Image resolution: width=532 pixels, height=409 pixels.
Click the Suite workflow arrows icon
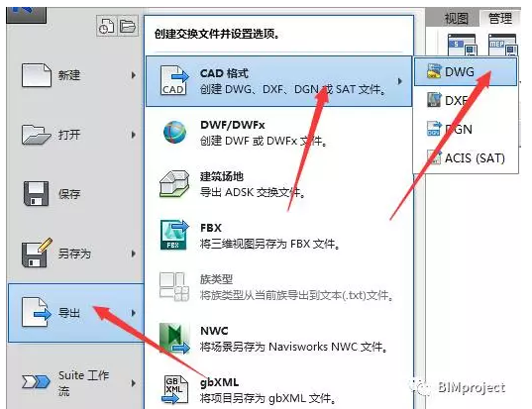[x=36, y=382]
